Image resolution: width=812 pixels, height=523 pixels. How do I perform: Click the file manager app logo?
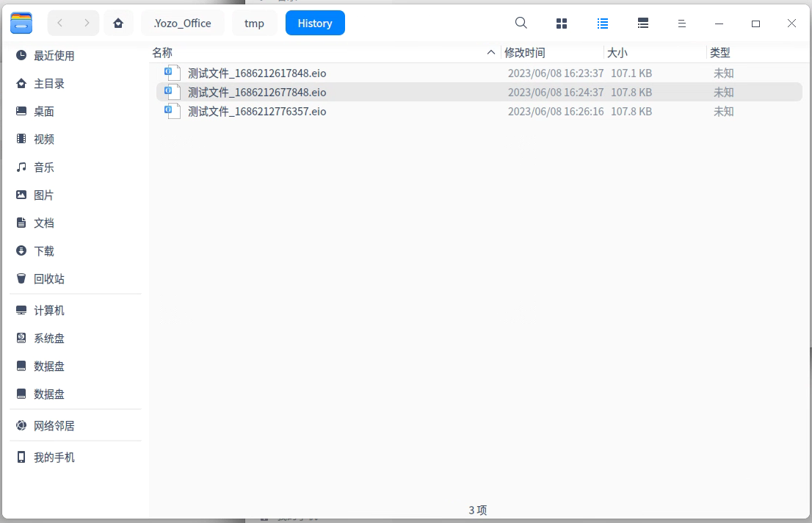coord(21,24)
